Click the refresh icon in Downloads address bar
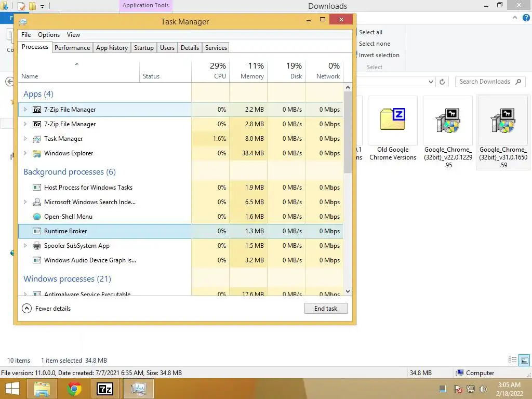The height and width of the screenshot is (399, 532). (442, 82)
